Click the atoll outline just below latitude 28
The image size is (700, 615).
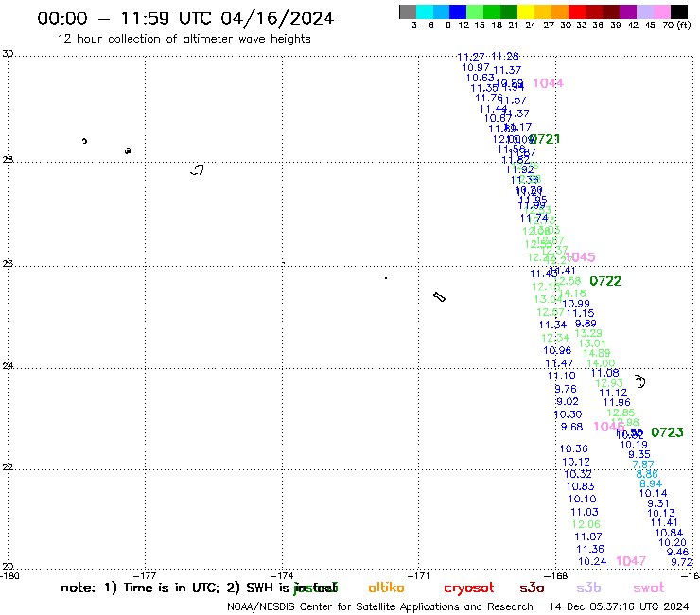[198, 169]
